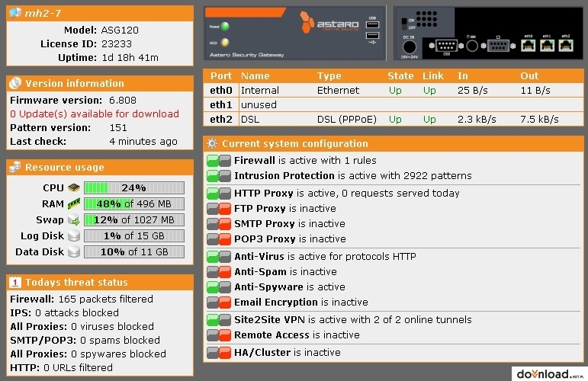
Task: Enable the POP3 Proxy switch
Action: [219, 239]
